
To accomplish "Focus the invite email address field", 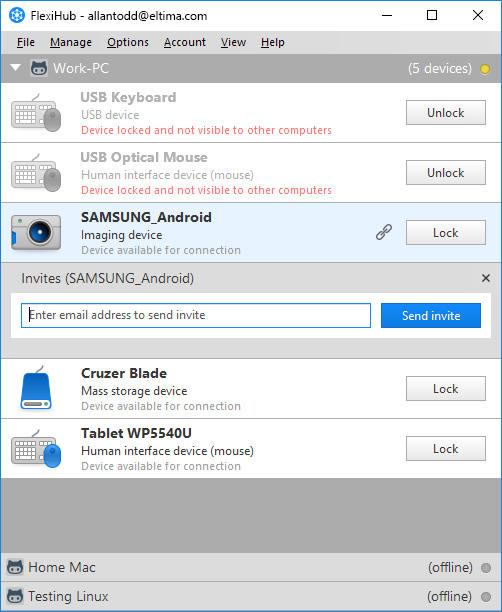I will tap(196, 315).
